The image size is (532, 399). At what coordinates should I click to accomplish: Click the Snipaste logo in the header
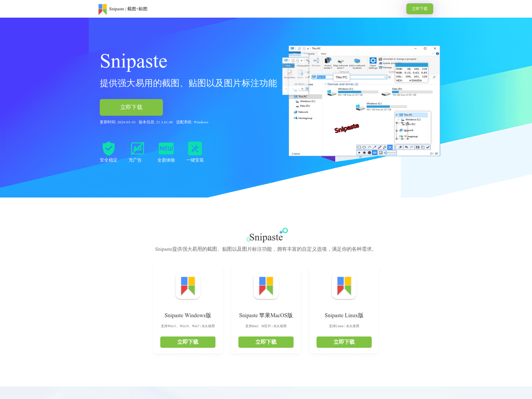click(x=102, y=9)
